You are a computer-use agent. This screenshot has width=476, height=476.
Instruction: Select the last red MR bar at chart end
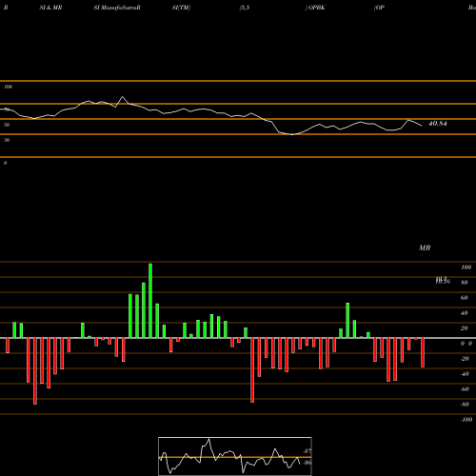pyautogui.click(x=423, y=352)
